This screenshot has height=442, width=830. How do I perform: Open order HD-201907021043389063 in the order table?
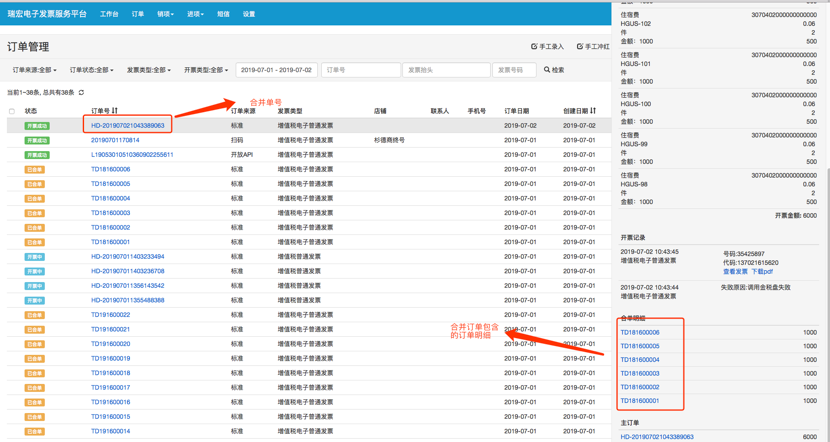coord(128,125)
